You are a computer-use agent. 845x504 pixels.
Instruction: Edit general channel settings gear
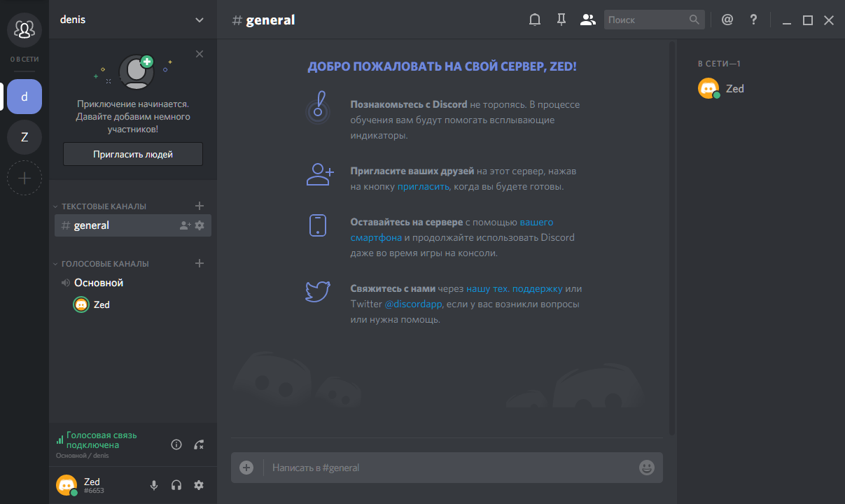pos(200,225)
